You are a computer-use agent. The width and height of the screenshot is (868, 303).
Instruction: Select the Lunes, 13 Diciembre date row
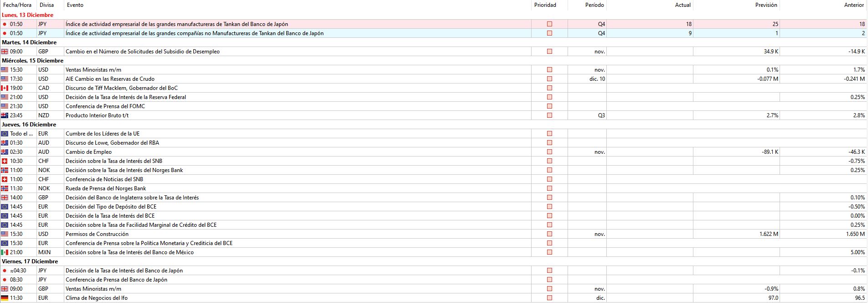pyautogui.click(x=434, y=15)
